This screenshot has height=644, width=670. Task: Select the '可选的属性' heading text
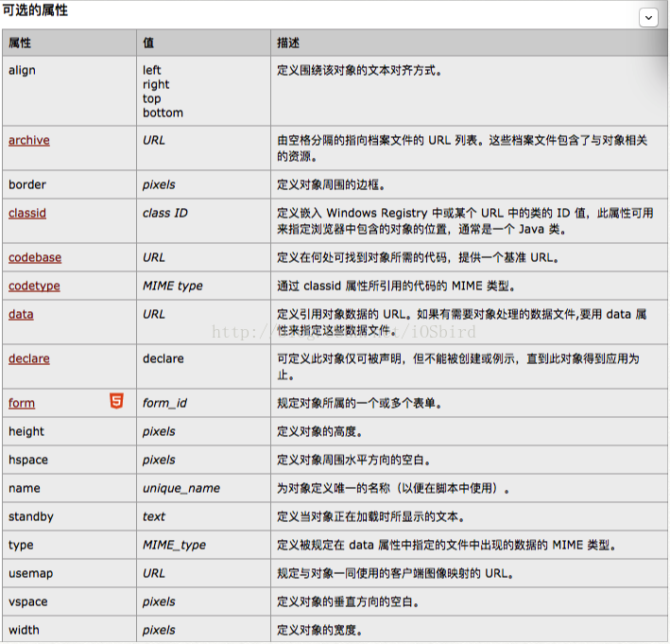coord(35,9)
